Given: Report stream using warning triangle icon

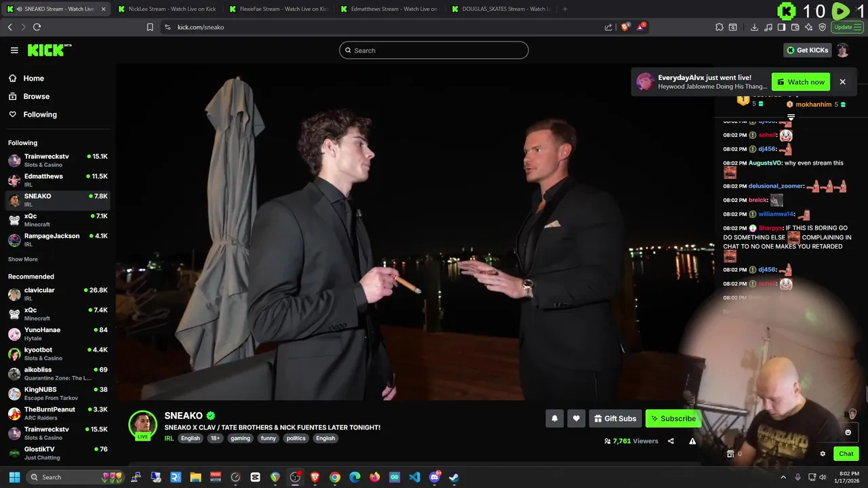Looking at the screenshot, I should pos(692,441).
